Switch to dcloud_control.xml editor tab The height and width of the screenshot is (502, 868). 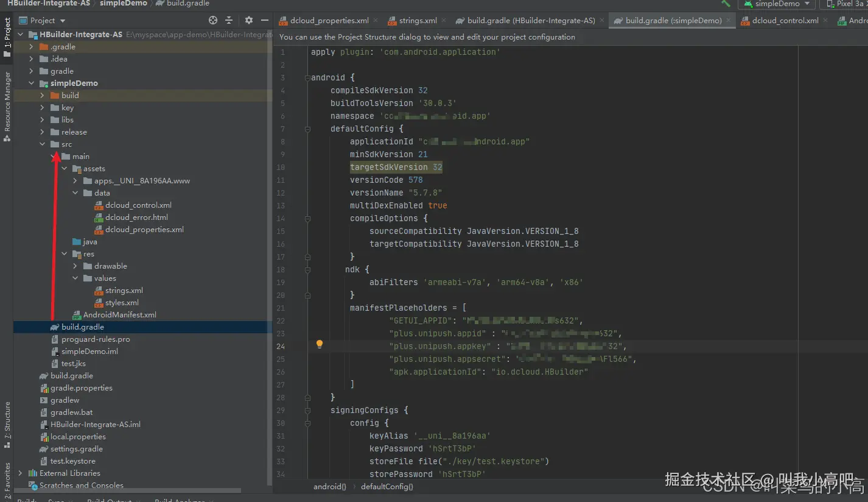pos(785,20)
